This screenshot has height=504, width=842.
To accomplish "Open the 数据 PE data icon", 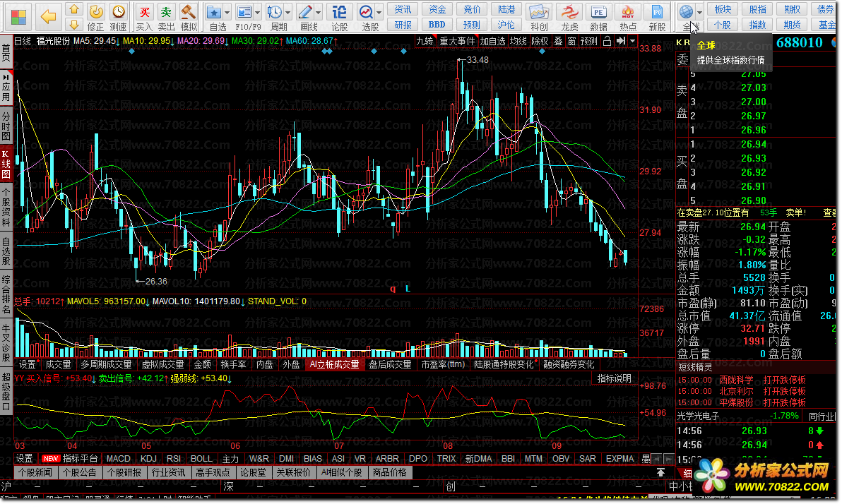I will coord(598,12).
